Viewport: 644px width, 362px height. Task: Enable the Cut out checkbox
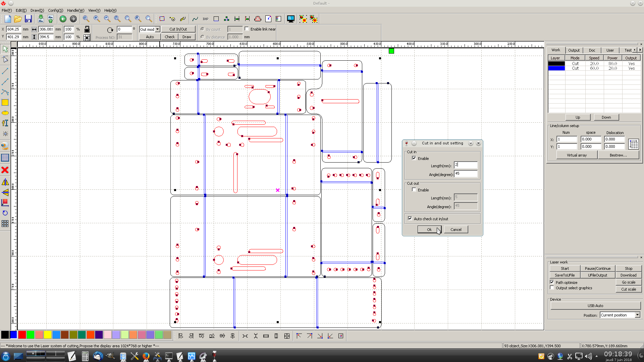pyautogui.click(x=414, y=190)
